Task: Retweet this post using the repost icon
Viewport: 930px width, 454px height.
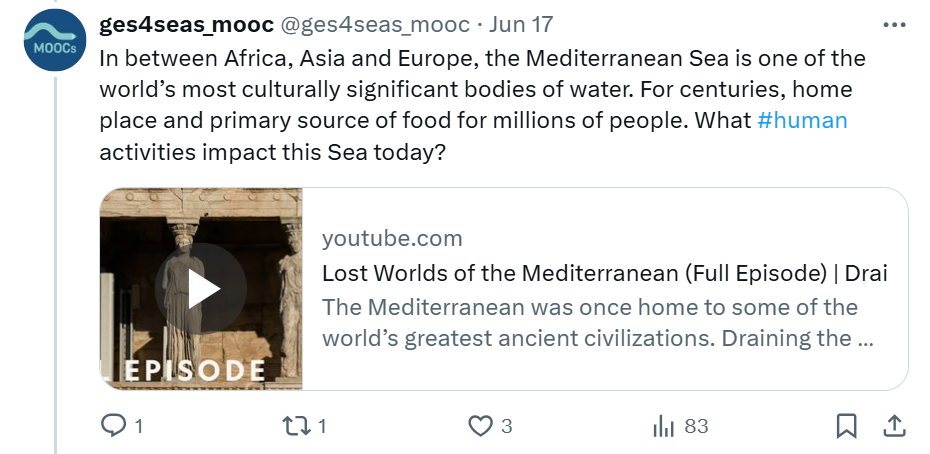Action: point(297,426)
